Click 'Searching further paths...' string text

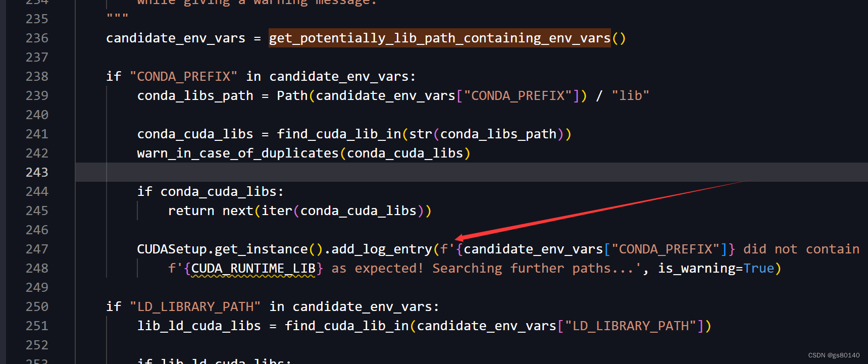point(533,269)
